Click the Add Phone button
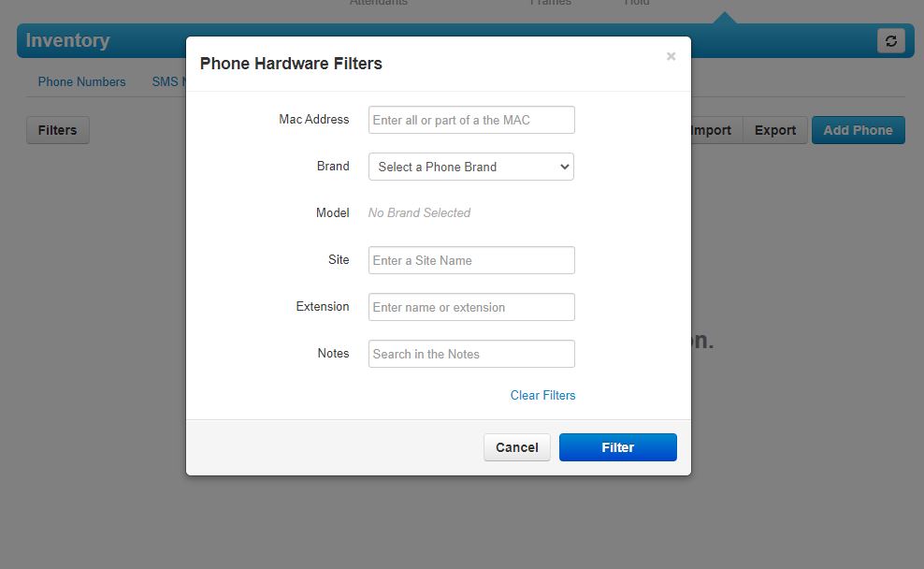924x569 pixels. 858,130
